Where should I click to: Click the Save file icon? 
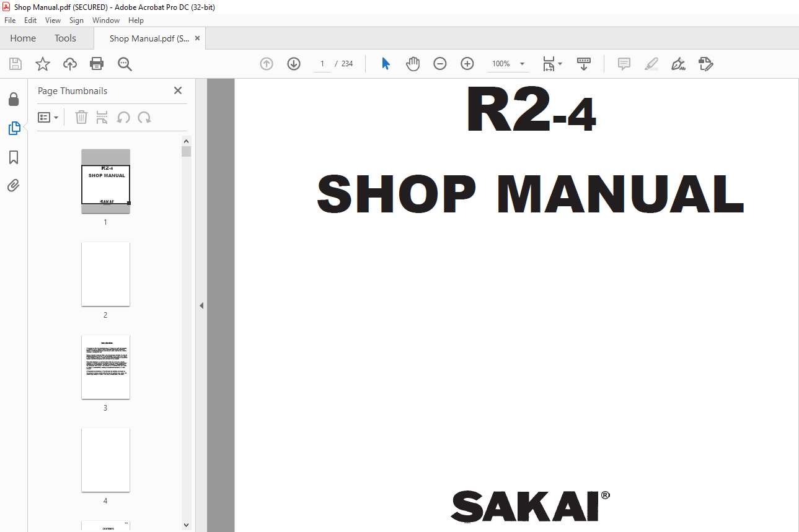[15, 64]
